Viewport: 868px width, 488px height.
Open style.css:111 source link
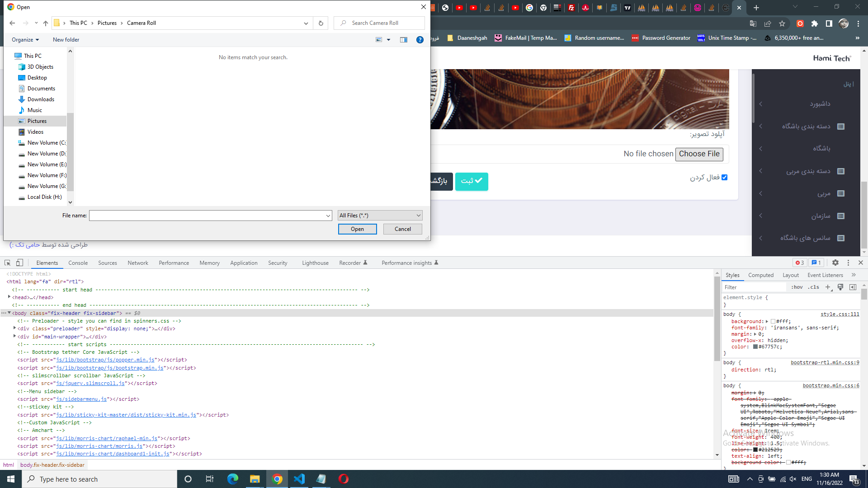(x=840, y=314)
